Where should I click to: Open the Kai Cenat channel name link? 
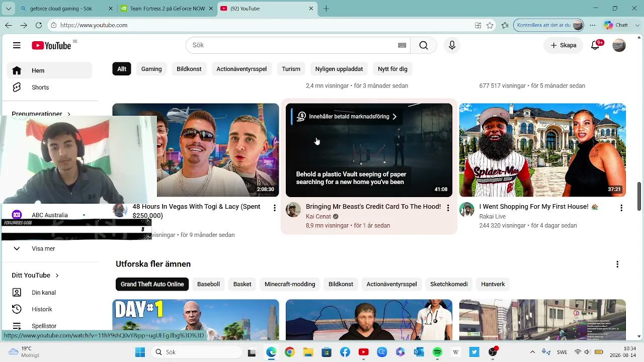pyautogui.click(x=318, y=217)
